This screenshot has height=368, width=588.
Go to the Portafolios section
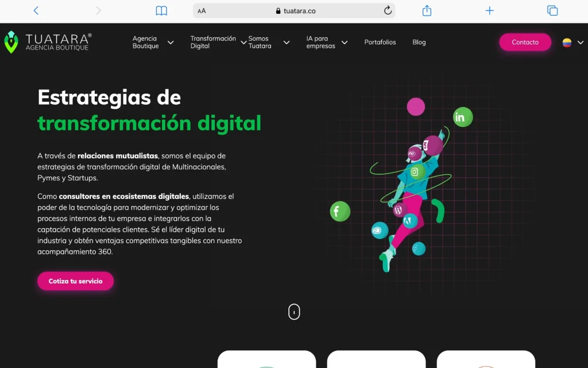point(380,42)
